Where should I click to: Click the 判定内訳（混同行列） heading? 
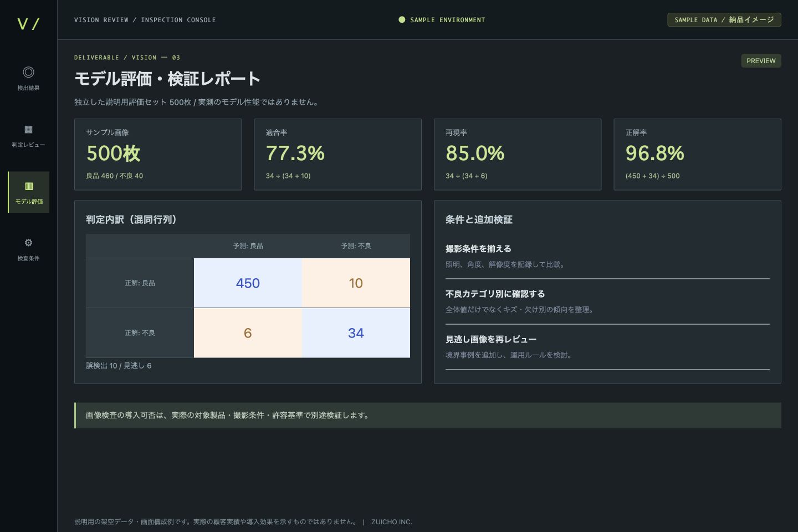(131, 219)
